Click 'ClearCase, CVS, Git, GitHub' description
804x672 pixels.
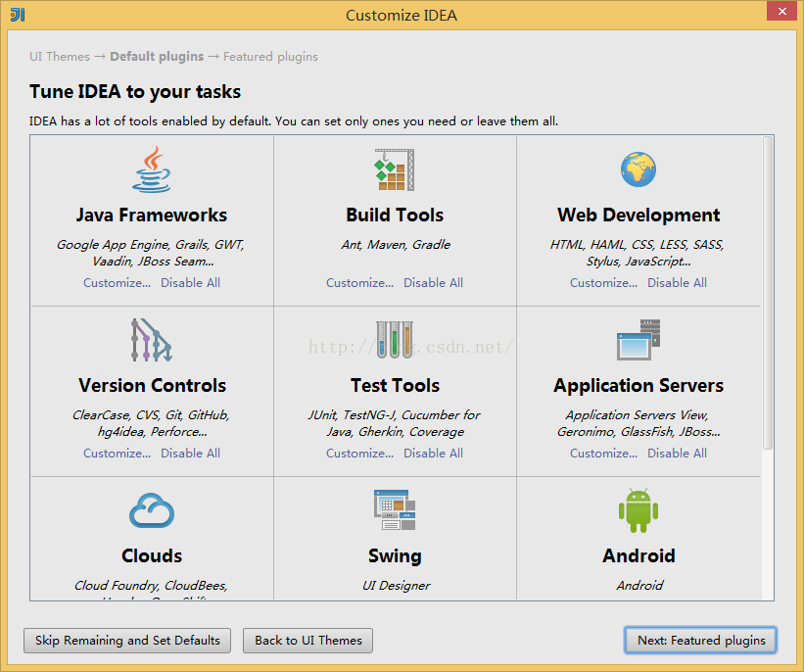(x=151, y=415)
